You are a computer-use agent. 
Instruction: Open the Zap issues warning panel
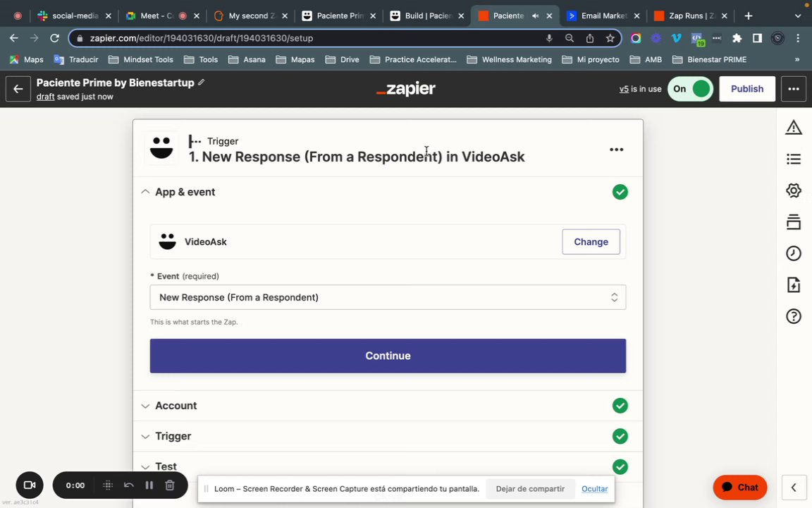794,127
